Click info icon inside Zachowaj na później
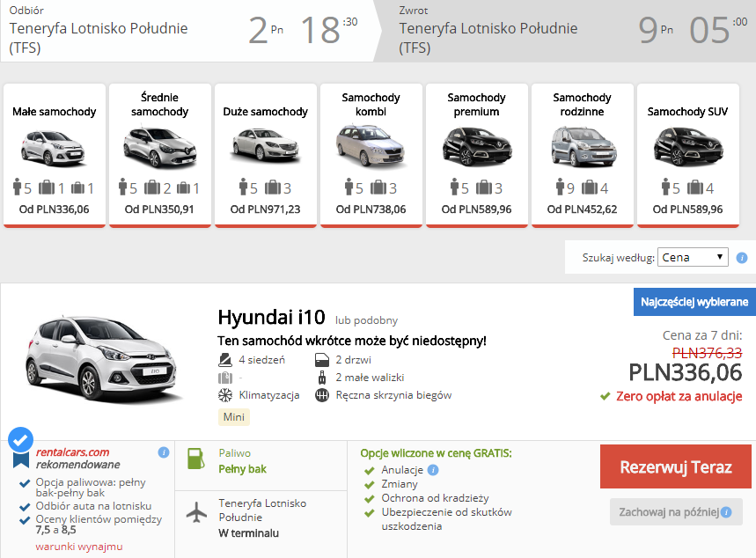The image size is (756, 558). [x=726, y=512]
